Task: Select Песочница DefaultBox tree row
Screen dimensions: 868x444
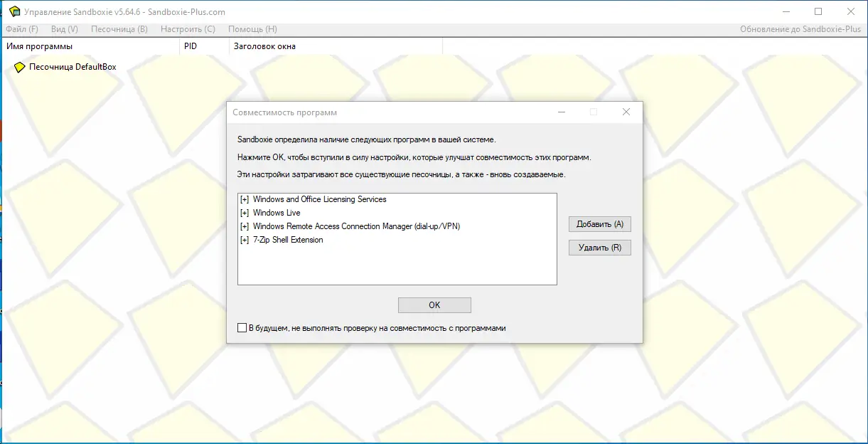Action: tap(73, 67)
